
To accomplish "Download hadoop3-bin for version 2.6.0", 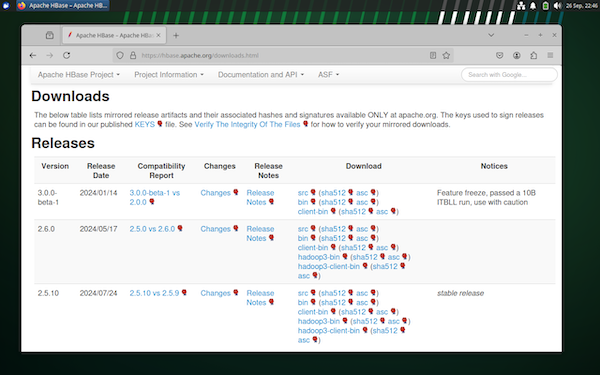I will (319, 257).
